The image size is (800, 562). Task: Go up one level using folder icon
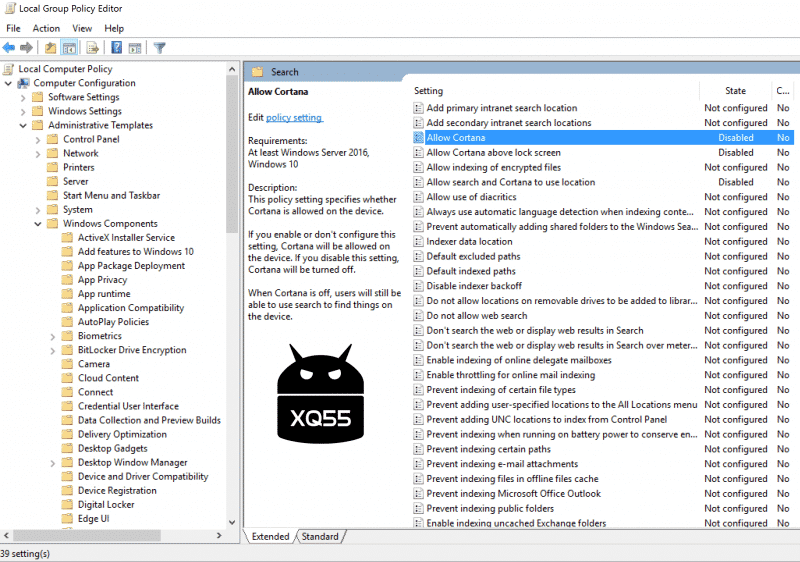point(51,47)
